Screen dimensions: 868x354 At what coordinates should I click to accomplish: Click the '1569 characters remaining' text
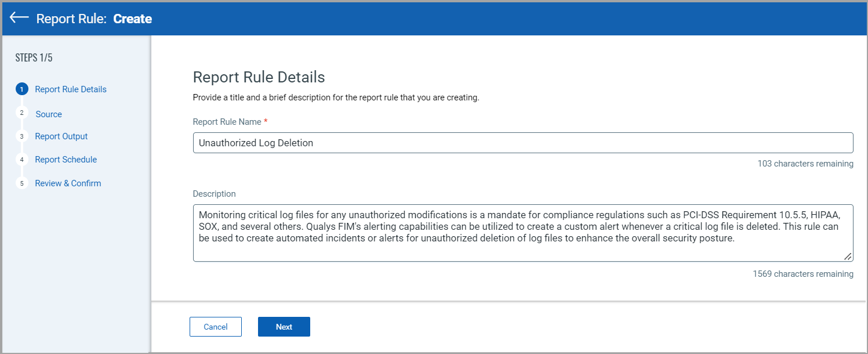click(x=803, y=274)
